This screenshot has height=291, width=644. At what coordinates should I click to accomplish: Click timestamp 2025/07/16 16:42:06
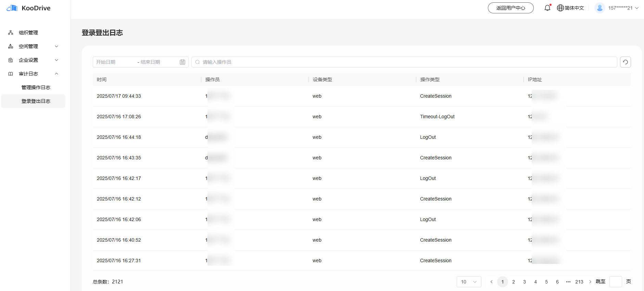point(119,219)
